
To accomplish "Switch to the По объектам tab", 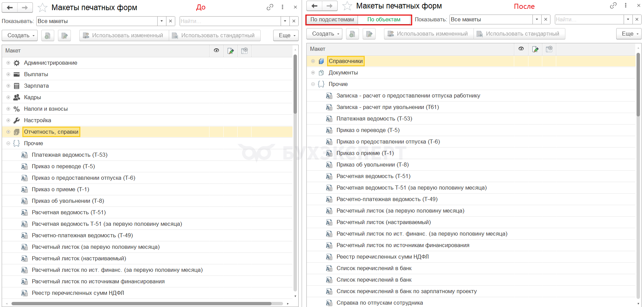I will [x=384, y=19].
